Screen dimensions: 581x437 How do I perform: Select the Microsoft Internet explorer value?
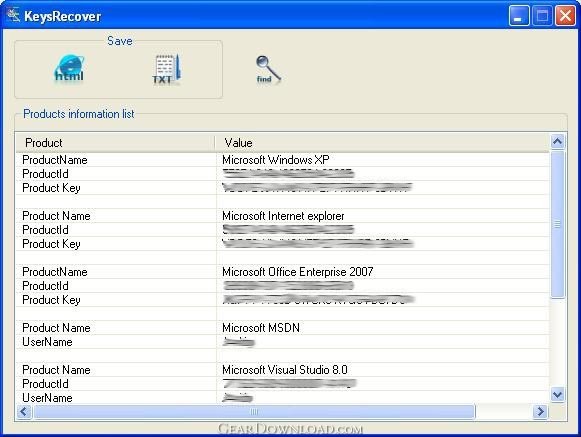[283, 216]
